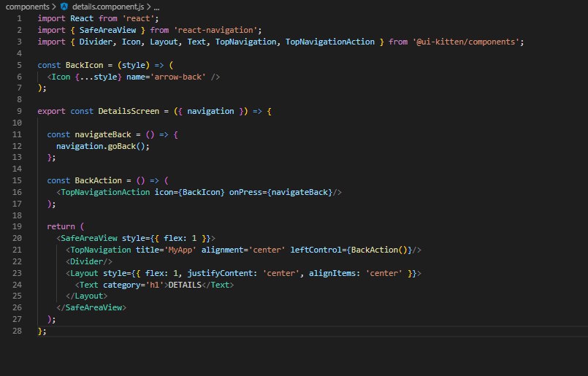This screenshot has height=376, width=588.
Task: Click 'goBack' method call on line 12
Action: tap(121, 146)
